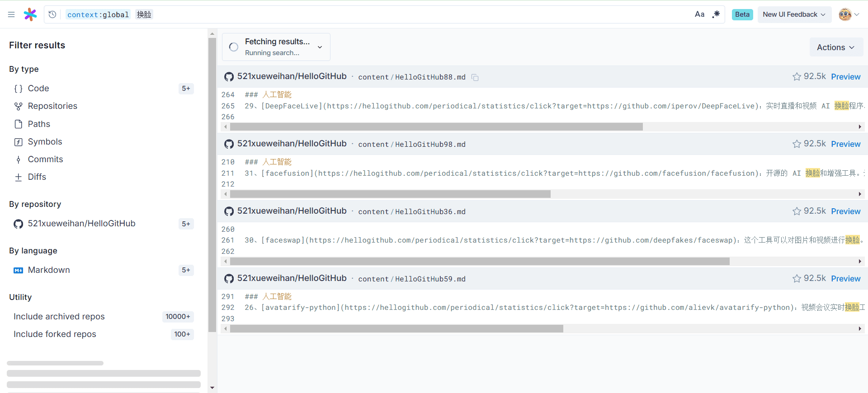Viewport: 868px width, 393px height.
Task: Click star icon on HelloGitHub36.md result
Action: tap(797, 211)
